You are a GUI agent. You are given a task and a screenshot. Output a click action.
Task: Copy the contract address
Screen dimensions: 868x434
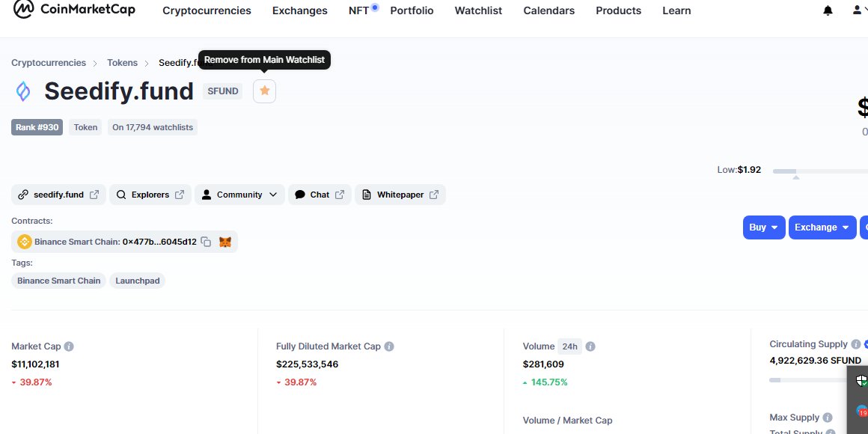tap(207, 242)
